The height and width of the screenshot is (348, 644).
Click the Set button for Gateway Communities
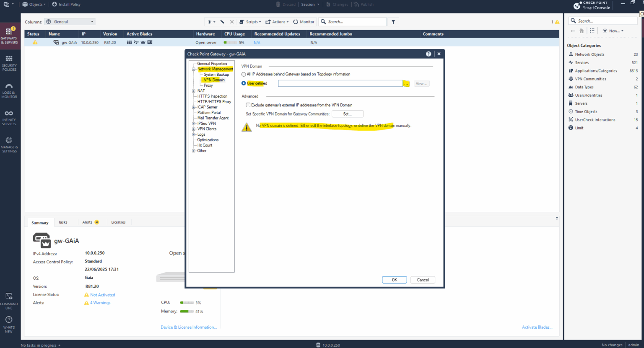(348, 113)
